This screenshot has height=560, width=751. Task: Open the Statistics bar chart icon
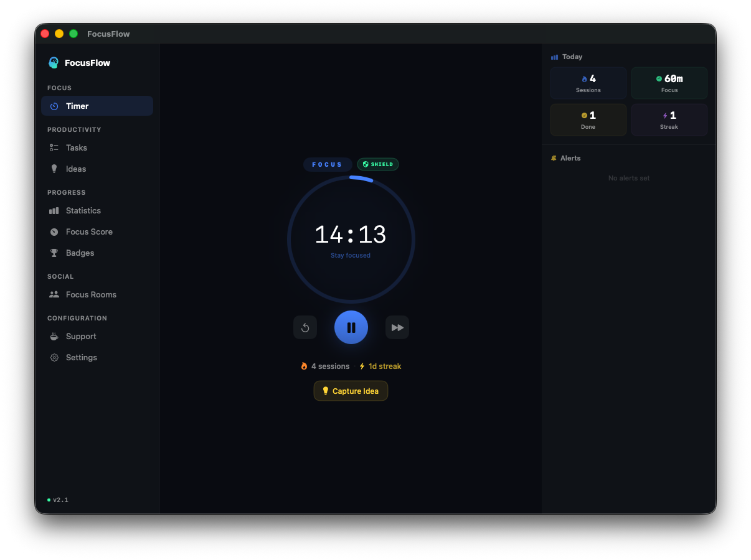54,210
